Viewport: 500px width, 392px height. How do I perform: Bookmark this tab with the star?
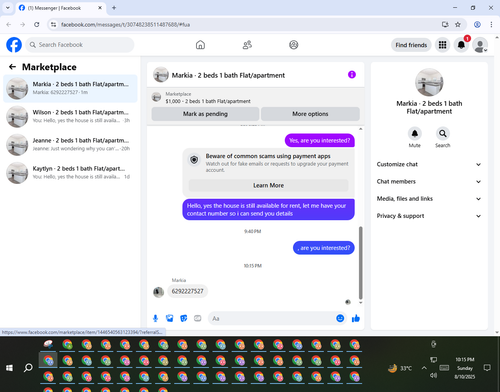[x=458, y=24]
